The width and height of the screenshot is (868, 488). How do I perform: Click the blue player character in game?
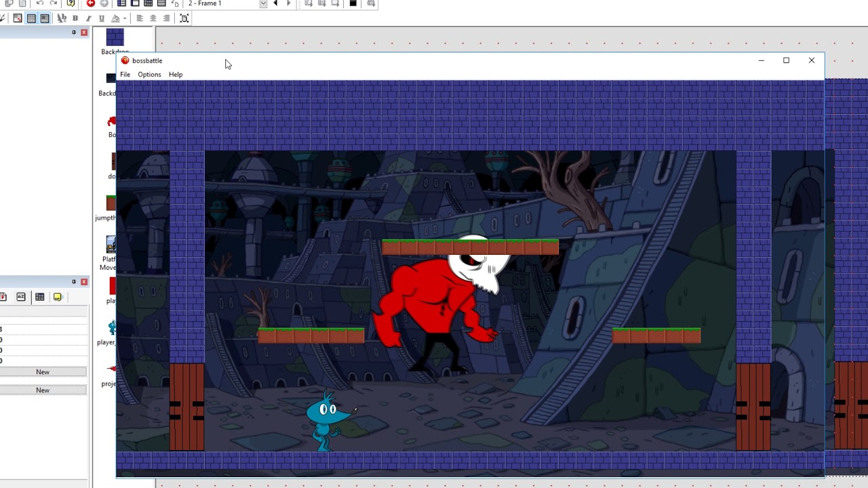click(x=329, y=420)
